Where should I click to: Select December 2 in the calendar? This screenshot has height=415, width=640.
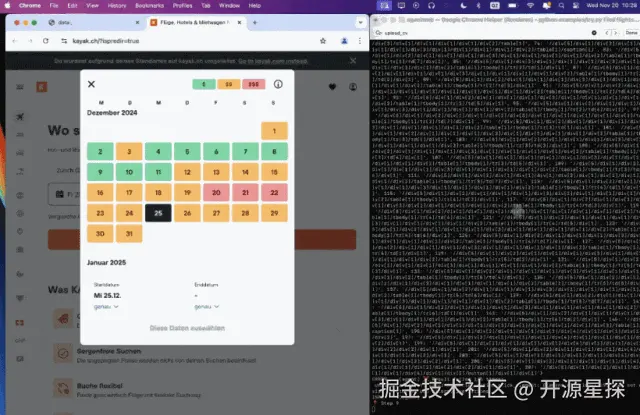coord(100,151)
